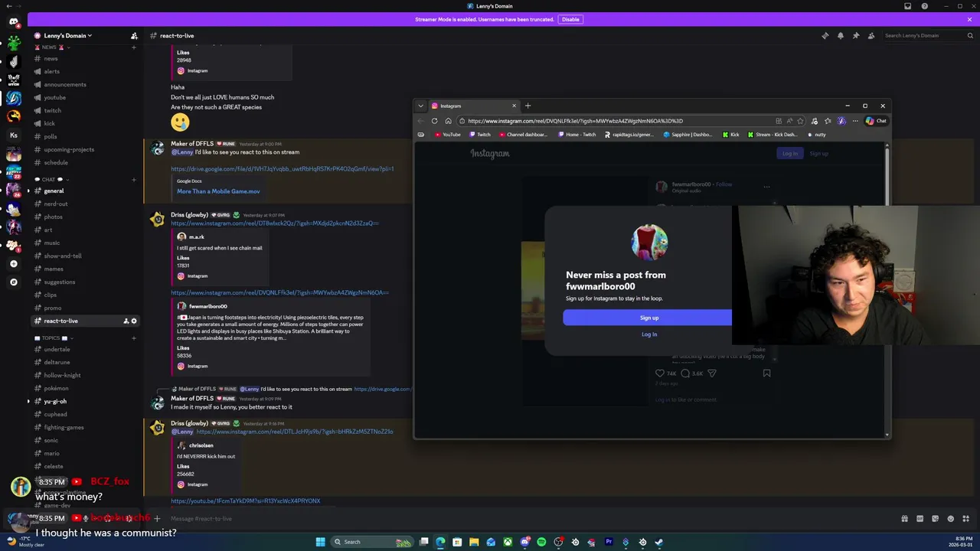Open Premiere Pro from the taskbar
The image size is (980, 551).
click(609, 542)
